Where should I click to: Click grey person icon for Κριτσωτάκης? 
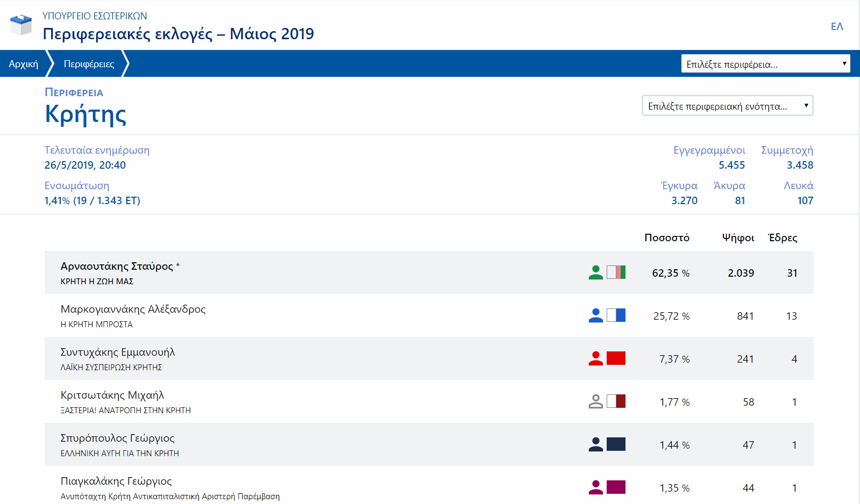click(x=595, y=401)
